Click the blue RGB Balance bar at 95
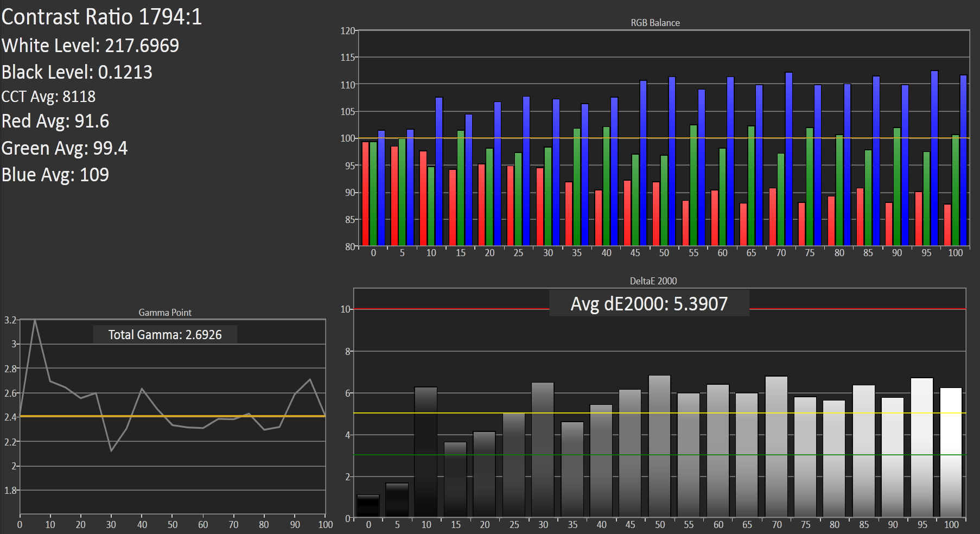Viewport: 980px width, 534px height. 934,158
